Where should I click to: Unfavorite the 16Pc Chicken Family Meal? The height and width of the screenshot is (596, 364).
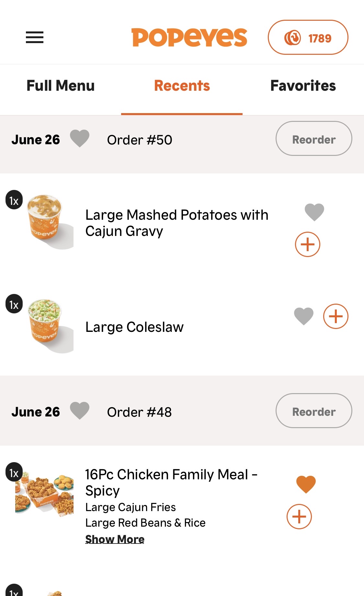pyautogui.click(x=306, y=484)
